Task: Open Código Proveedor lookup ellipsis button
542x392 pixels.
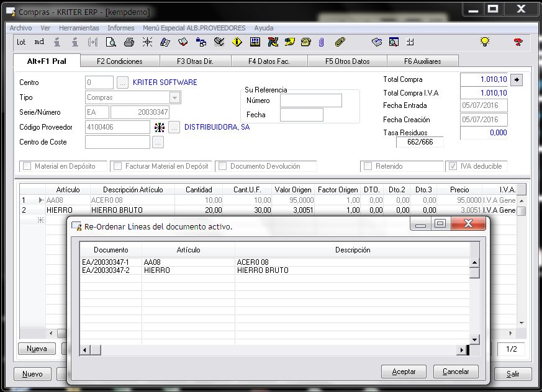Action: pyautogui.click(x=174, y=127)
